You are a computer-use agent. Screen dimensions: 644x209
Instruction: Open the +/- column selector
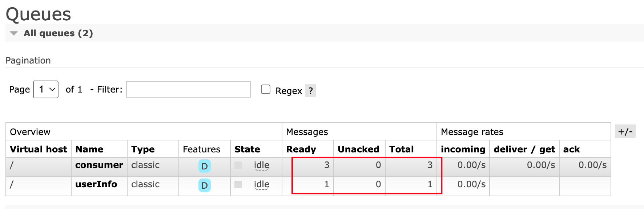click(625, 131)
